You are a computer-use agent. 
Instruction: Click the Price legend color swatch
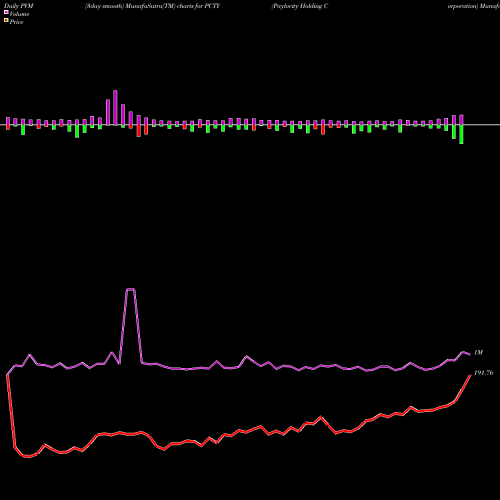(6, 21)
